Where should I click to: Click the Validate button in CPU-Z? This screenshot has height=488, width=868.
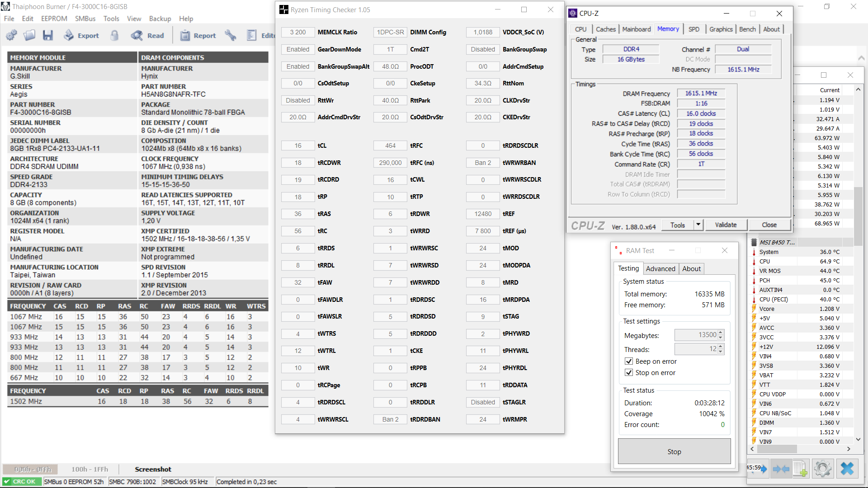pos(725,225)
